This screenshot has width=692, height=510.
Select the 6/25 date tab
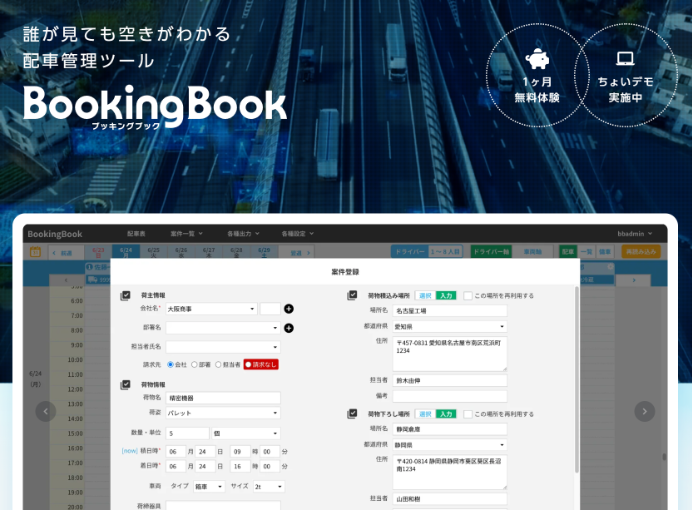coord(153,252)
